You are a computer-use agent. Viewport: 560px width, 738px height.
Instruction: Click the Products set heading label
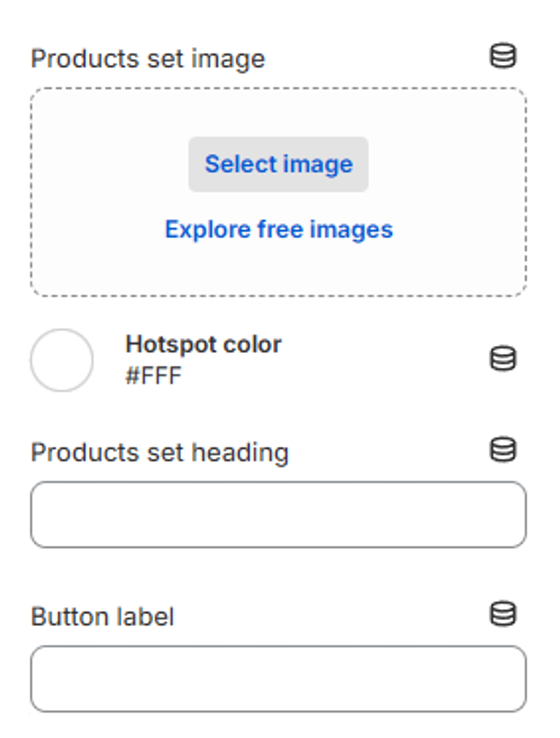159,453
